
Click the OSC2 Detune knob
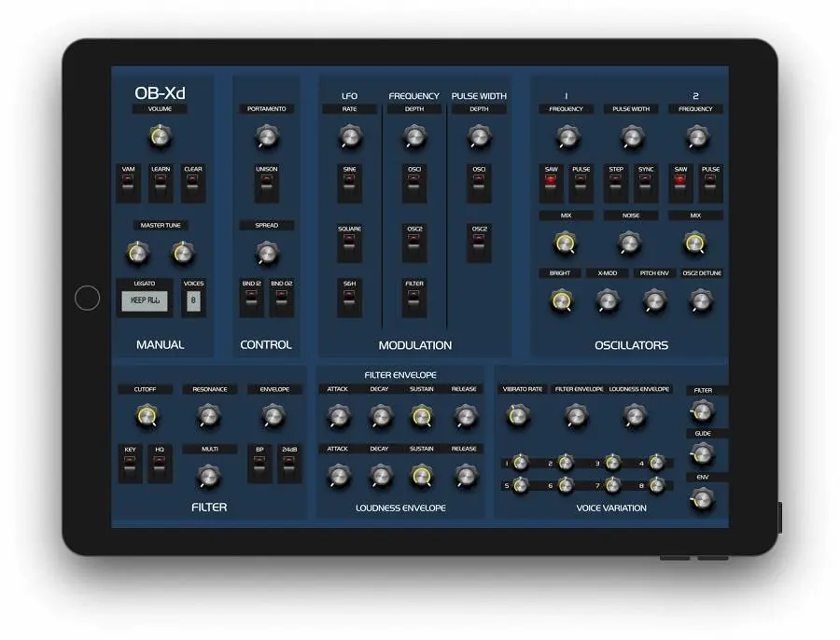(x=701, y=301)
